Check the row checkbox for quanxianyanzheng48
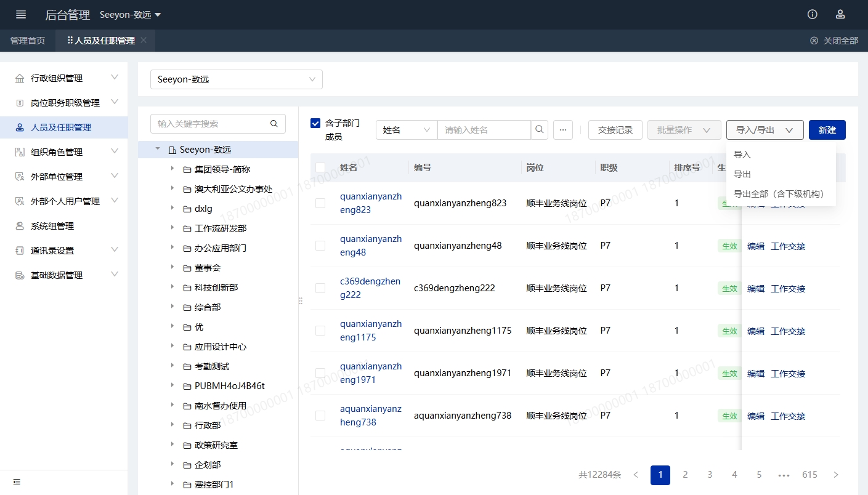The width and height of the screenshot is (868, 495). (x=320, y=246)
